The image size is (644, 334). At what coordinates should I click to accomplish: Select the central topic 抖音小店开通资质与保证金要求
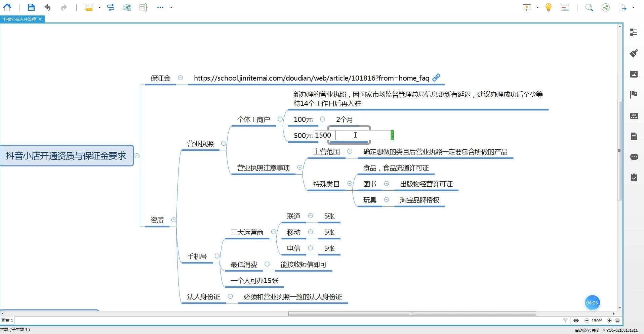point(66,156)
